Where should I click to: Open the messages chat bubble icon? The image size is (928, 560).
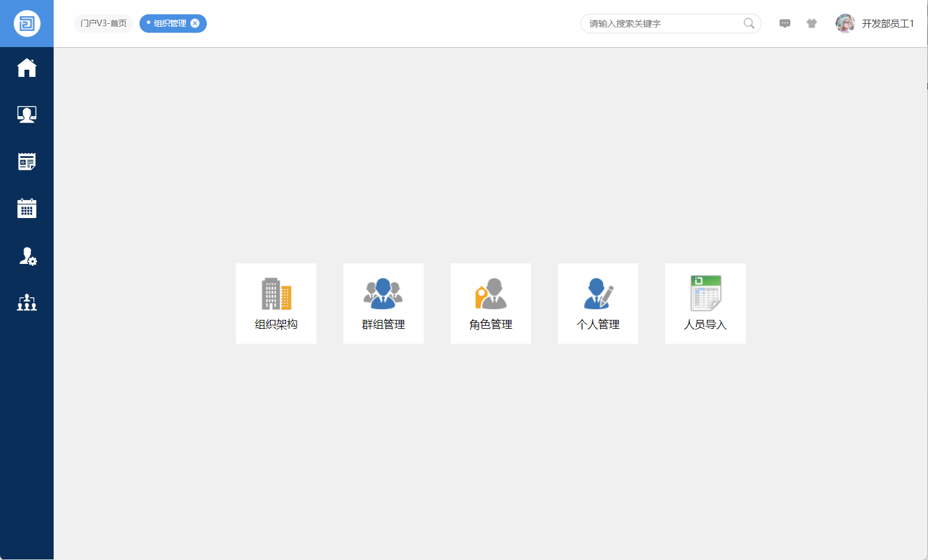point(785,23)
